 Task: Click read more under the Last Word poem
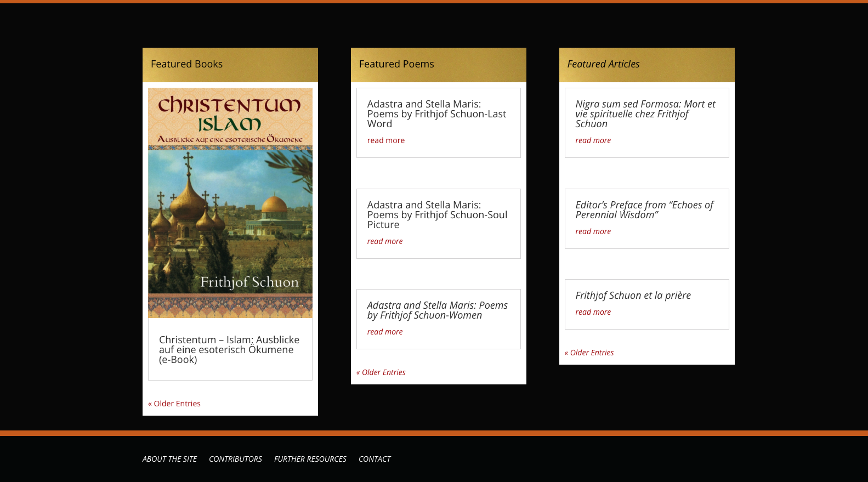(x=386, y=140)
